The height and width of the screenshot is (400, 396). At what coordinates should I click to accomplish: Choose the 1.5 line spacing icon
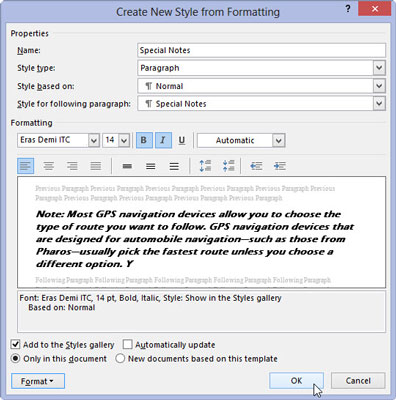[151, 166]
